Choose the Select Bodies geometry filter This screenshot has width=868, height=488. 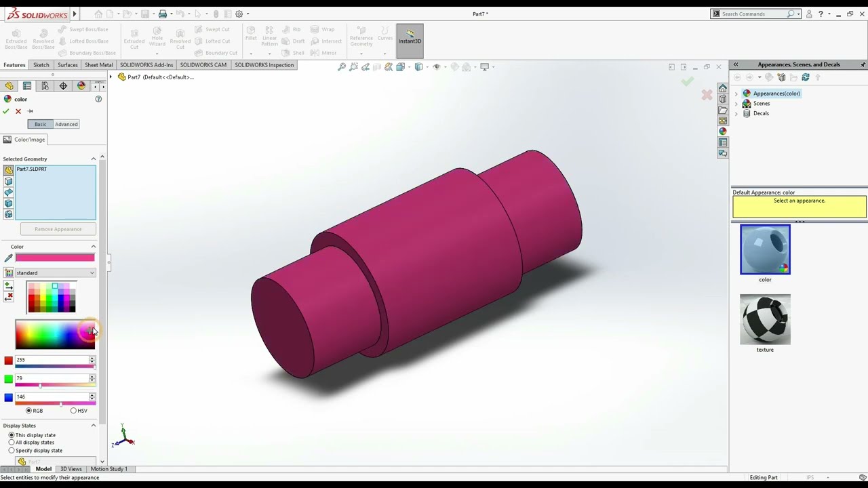[x=8, y=203]
